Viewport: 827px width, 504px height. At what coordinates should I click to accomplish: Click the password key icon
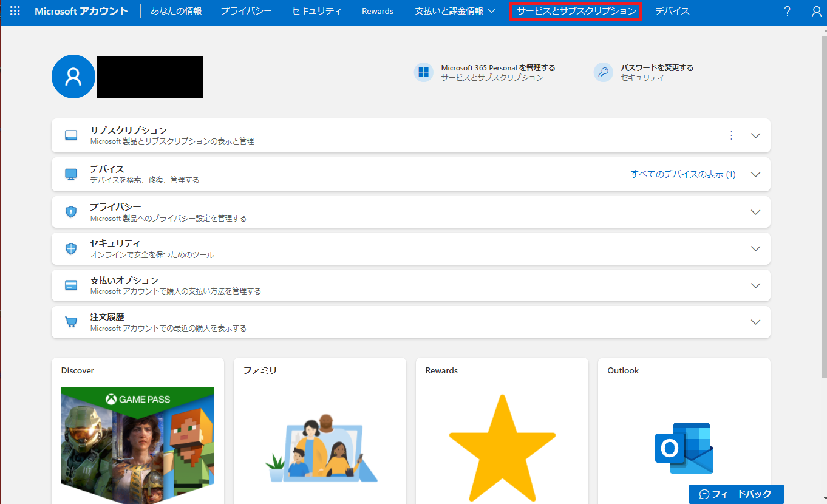(603, 72)
